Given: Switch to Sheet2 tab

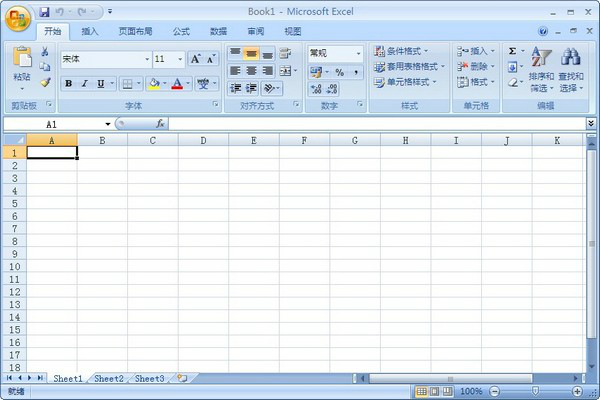Looking at the screenshot, I should [x=109, y=379].
